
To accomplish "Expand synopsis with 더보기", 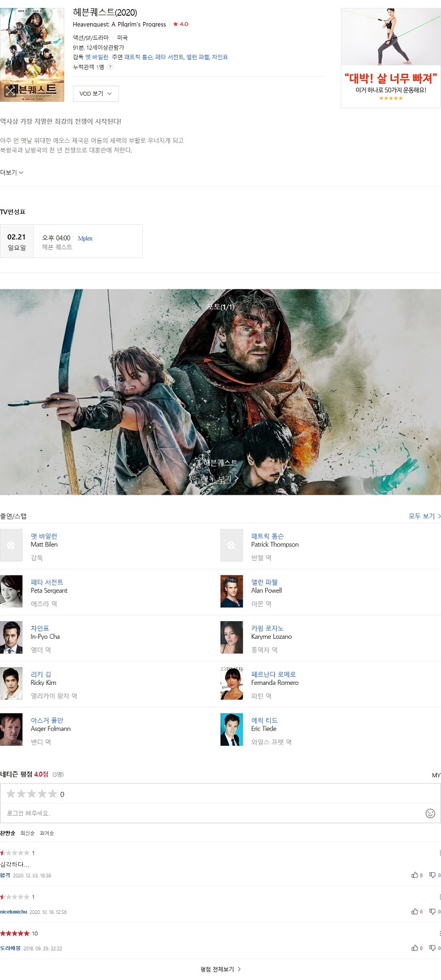I will (12, 172).
